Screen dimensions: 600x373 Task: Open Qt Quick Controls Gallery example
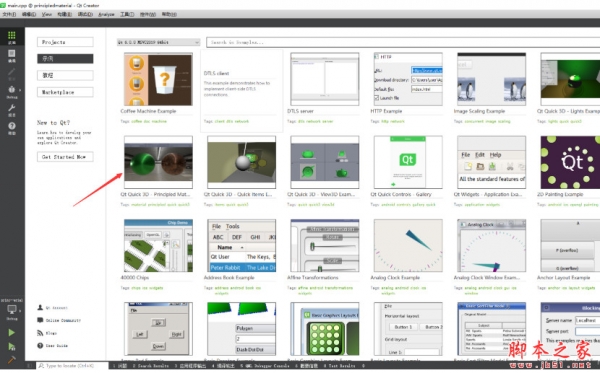[408, 162]
